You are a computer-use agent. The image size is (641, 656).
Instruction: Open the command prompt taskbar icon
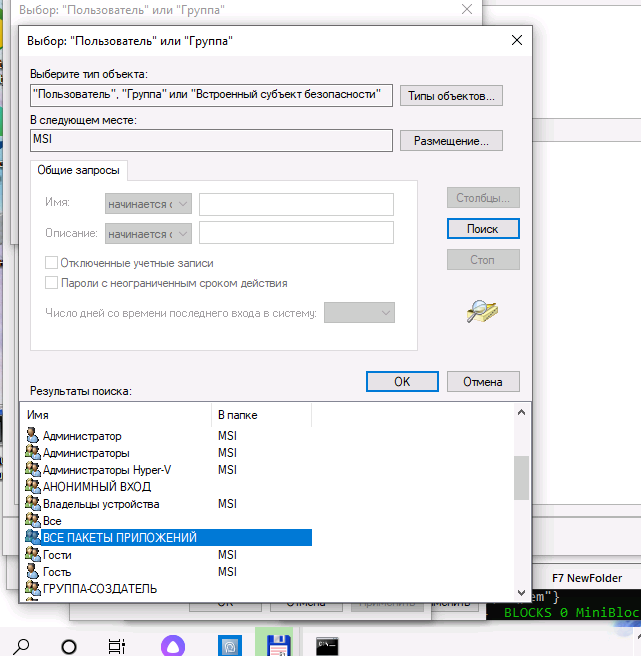pos(327,646)
